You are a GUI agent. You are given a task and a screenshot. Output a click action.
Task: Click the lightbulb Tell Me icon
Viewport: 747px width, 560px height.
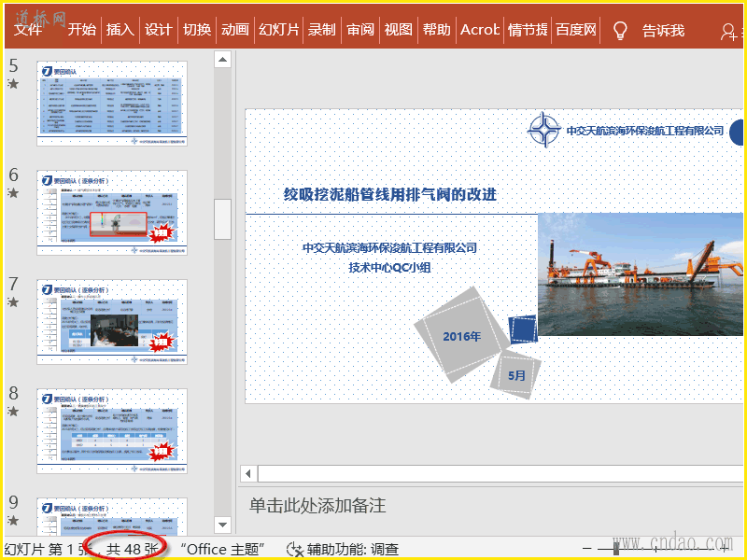coord(619,30)
